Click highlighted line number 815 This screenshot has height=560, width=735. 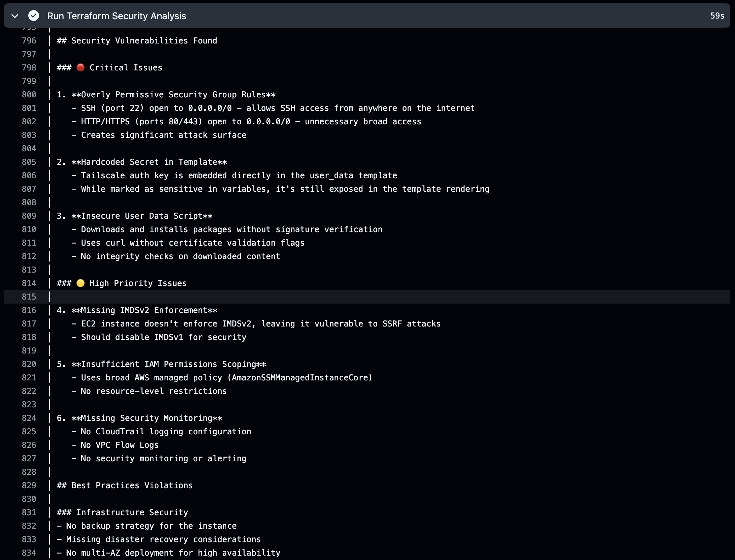pyautogui.click(x=29, y=297)
